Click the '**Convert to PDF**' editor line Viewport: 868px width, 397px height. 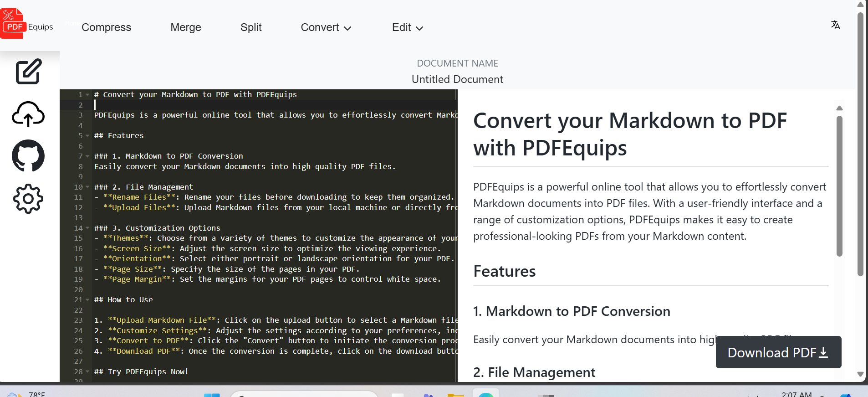click(276, 341)
